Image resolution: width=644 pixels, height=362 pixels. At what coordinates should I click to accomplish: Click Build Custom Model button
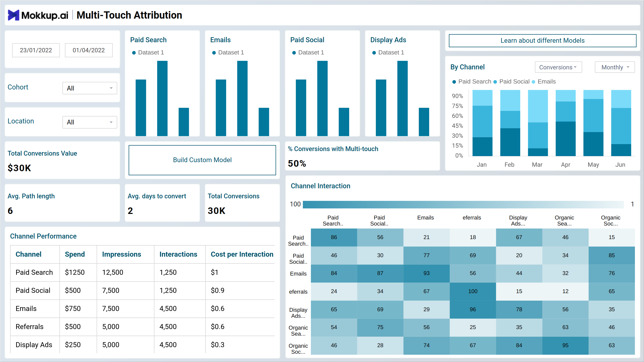coord(202,160)
